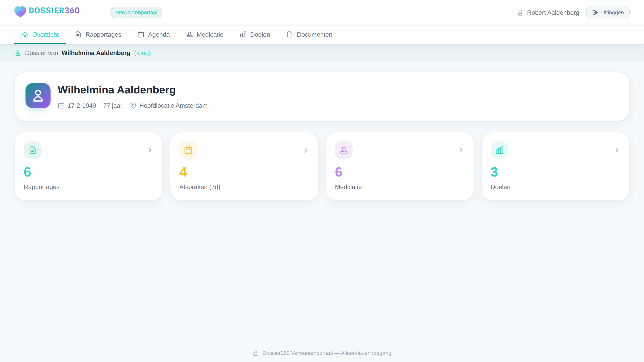
Task: Click the Dossier360 heart logo
Action: [x=20, y=11]
